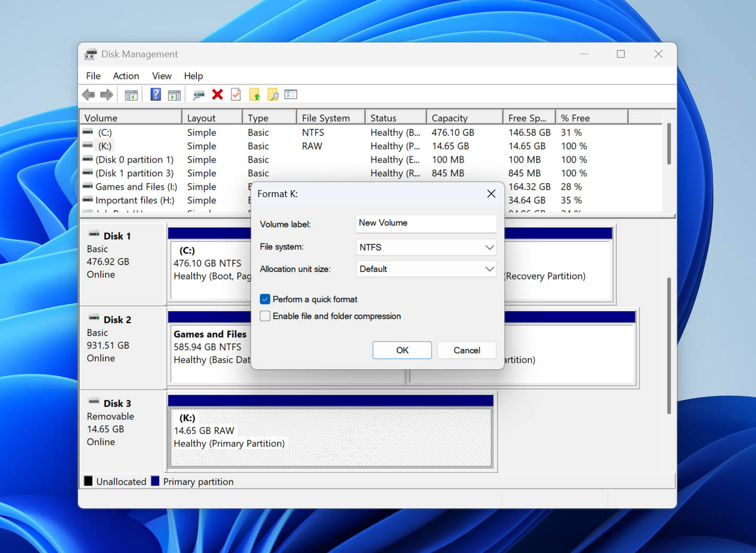
Task: Click the Disk Management title bar app icon
Action: (x=91, y=54)
